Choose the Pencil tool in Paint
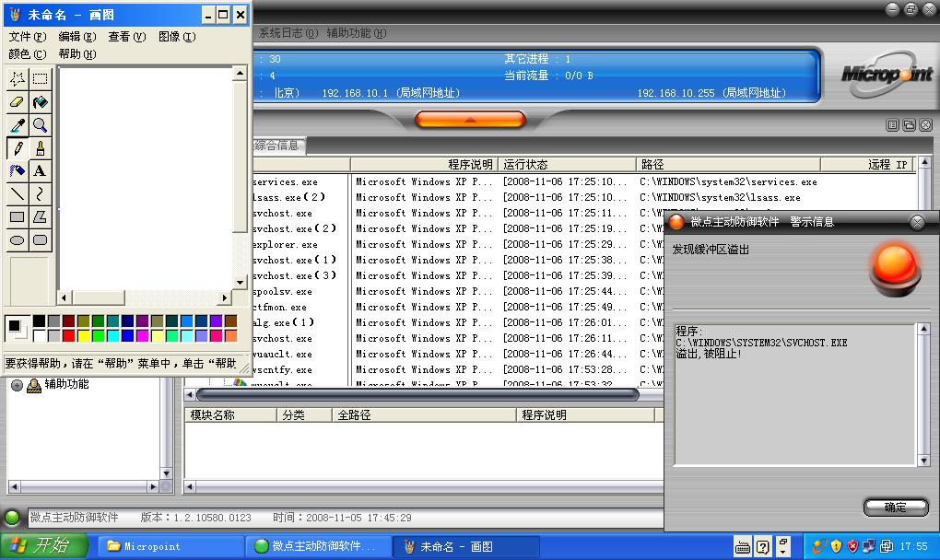 pyautogui.click(x=18, y=148)
